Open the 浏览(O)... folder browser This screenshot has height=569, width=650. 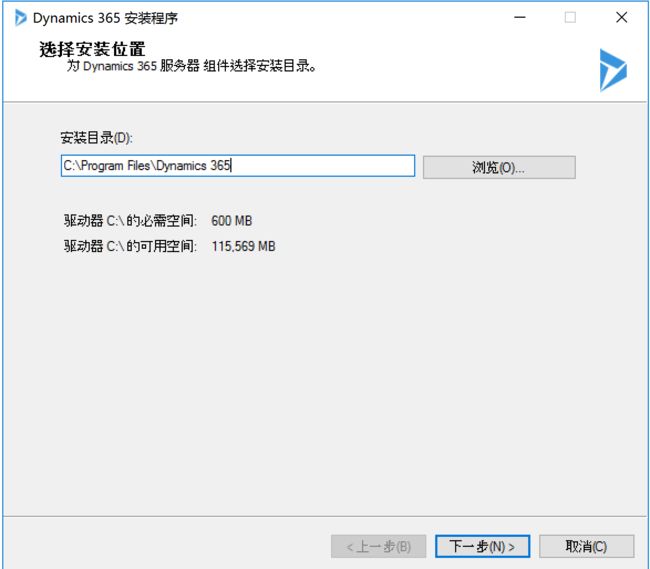[x=499, y=167]
